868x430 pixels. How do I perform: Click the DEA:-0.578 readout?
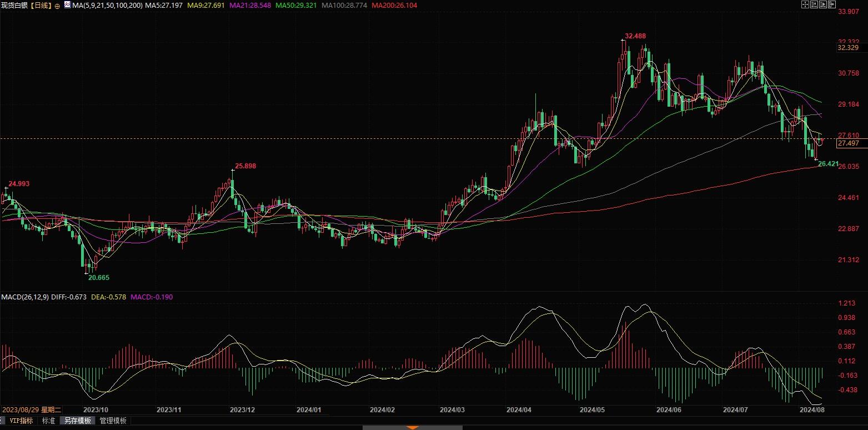(108, 297)
